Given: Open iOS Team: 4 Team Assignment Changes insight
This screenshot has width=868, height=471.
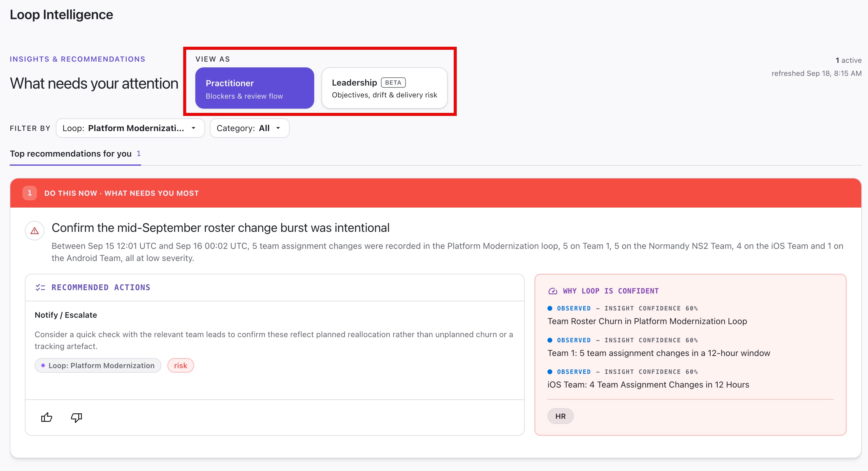Looking at the screenshot, I should pyautogui.click(x=648, y=385).
